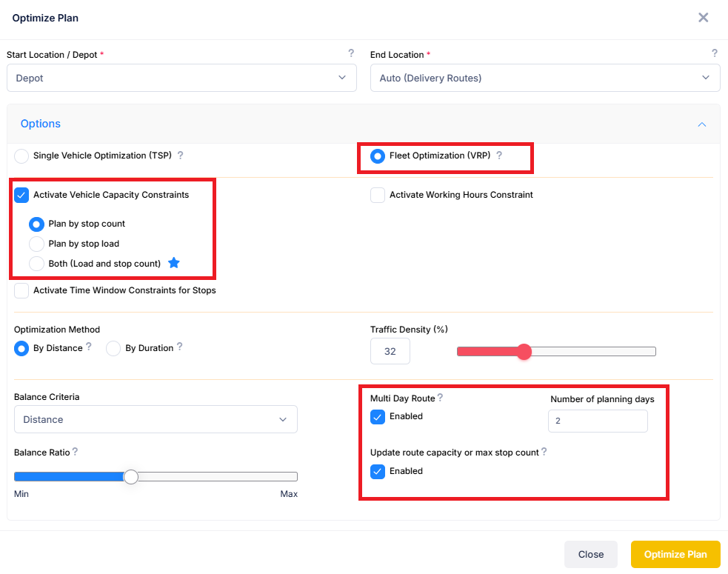The width and height of the screenshot is (728, 574).
Task: Click help icon beside Balance Ratio label
Action: click(76, 452)
